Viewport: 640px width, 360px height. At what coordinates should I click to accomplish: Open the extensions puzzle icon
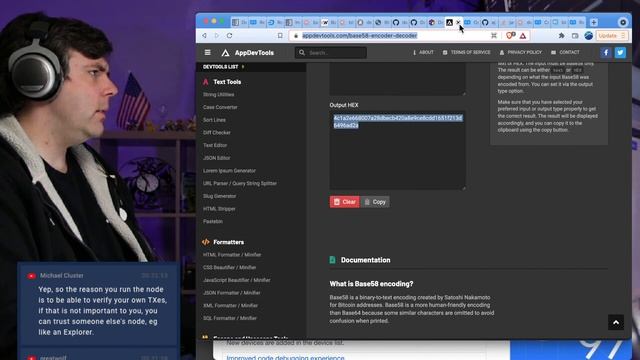coord(562,36)
